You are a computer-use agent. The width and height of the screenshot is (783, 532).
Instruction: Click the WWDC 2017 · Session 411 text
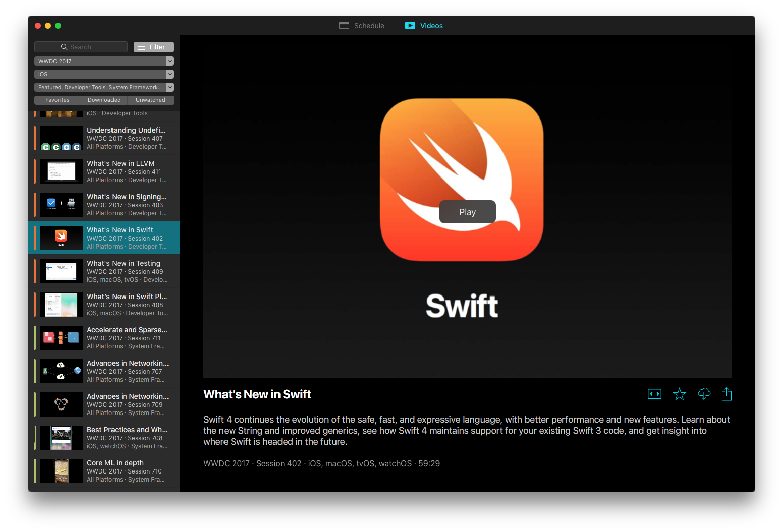click(124, 172)
